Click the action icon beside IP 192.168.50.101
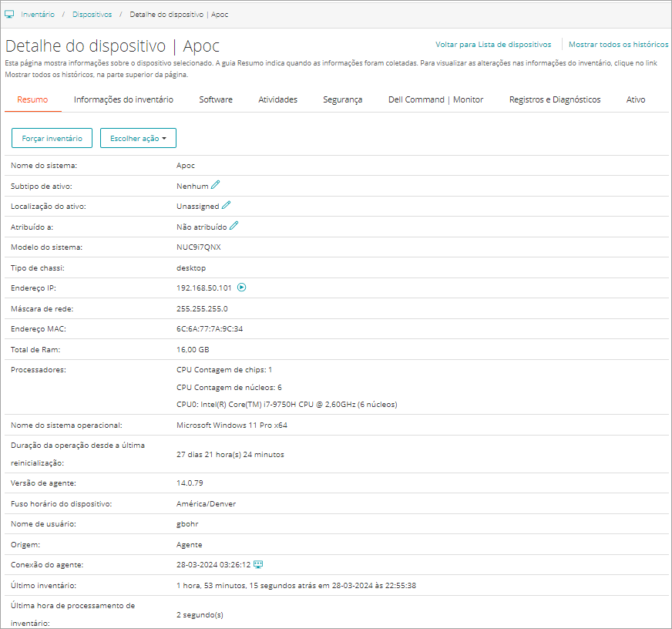Viewport: 672px width, 629px height. 242,288
